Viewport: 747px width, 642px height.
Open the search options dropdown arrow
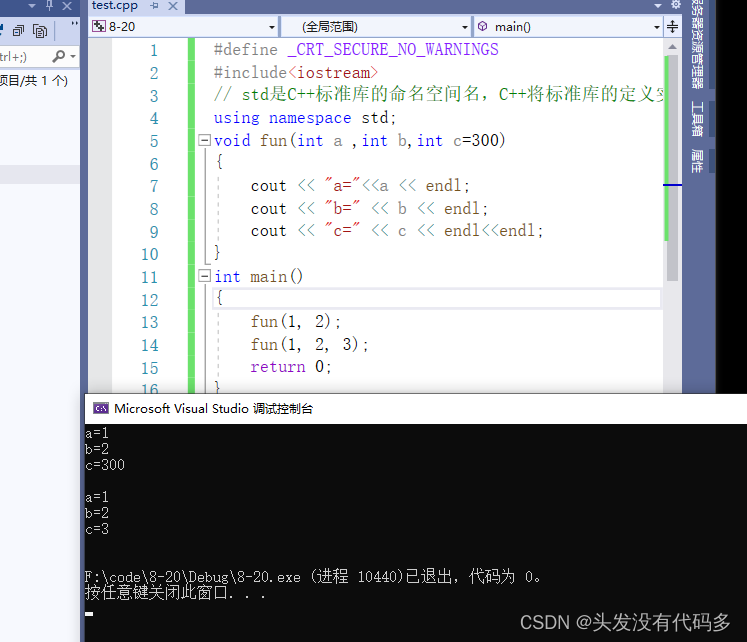pos(73,56)
